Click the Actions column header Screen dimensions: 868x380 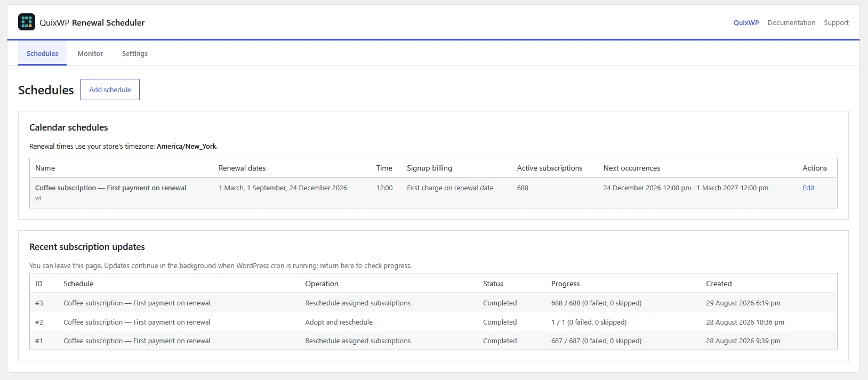(x=815, y=168)
